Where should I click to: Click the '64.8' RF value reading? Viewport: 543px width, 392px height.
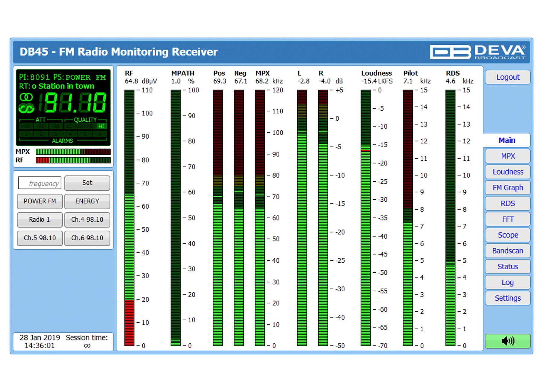132,81
